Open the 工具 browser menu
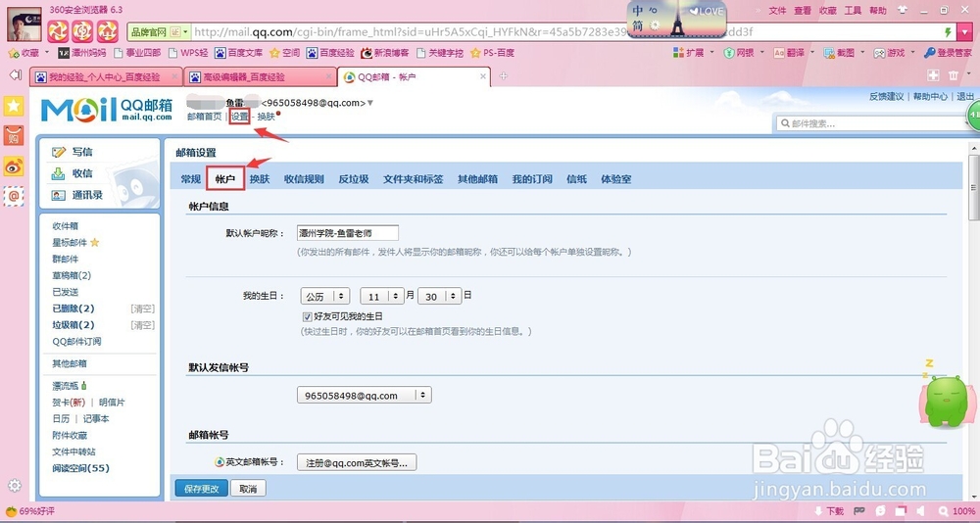The image size is (980, 523). point(854,11)
